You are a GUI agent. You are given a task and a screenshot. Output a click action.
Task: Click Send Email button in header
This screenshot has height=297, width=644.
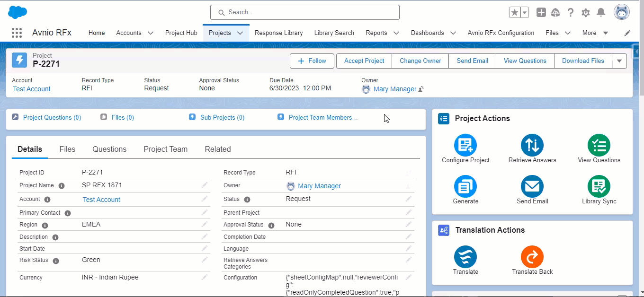coord(472,61)
